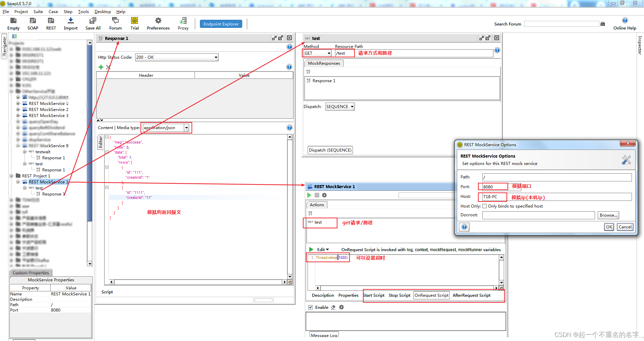Stop the mock service with grey square icon
This screenshot has width=644, height=341.
(x=317, y=195)
